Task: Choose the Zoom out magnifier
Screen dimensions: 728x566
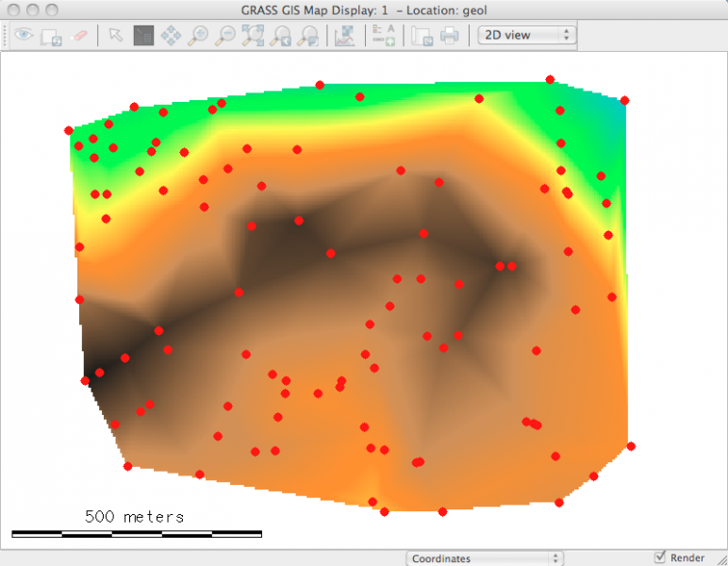Action: pyautogui.click(x=225, y=36)
